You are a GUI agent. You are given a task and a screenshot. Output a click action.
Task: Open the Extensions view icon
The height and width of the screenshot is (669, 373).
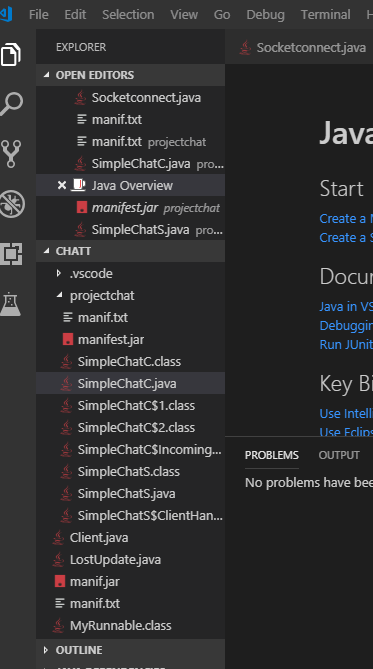[x=11, y=254]
